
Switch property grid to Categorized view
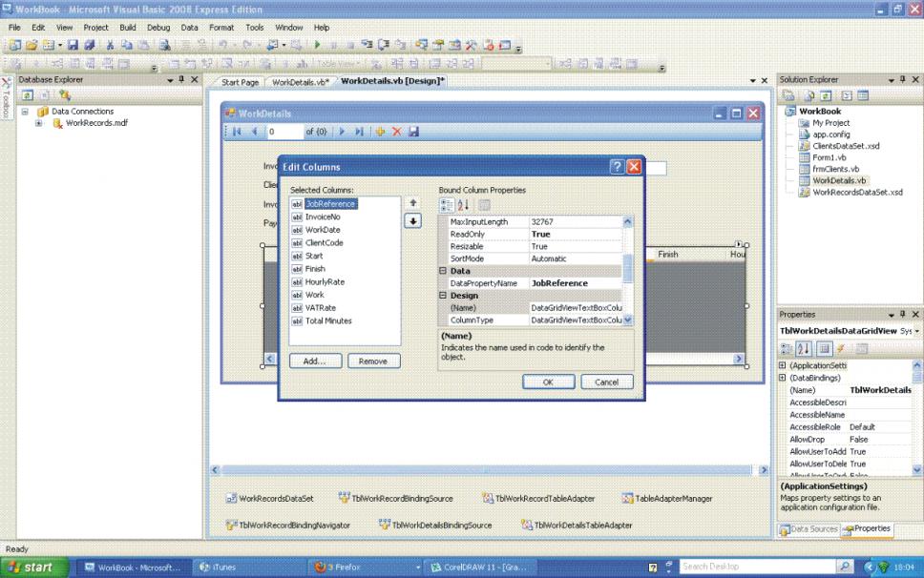[447, 205]
